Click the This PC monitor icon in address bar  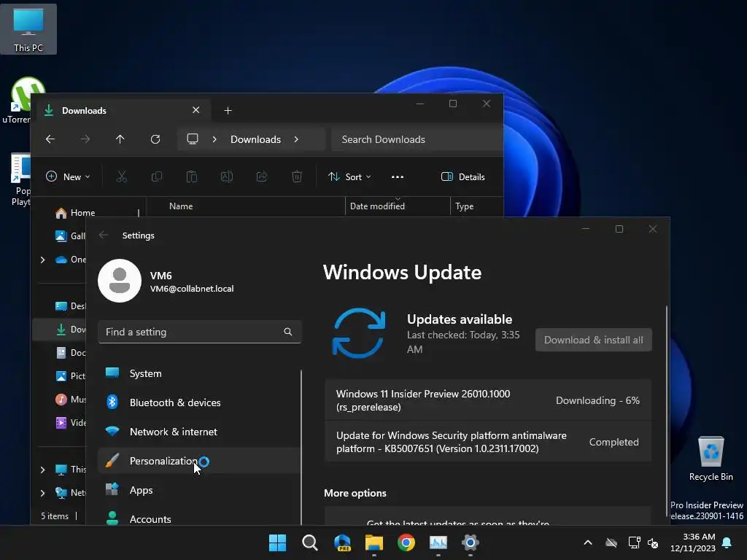[x=193, y=139]
